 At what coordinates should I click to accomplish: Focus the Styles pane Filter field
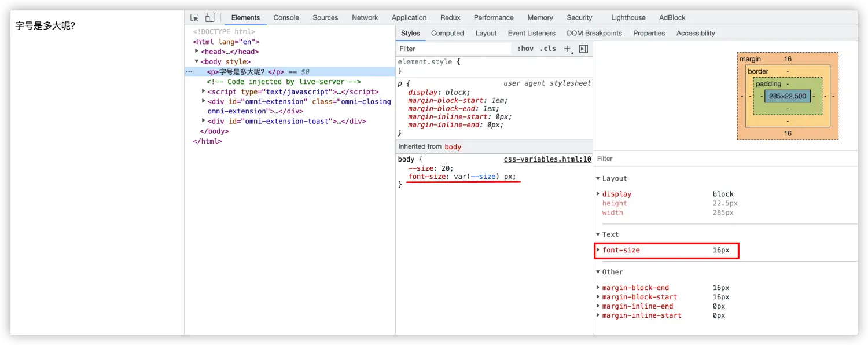454,49
